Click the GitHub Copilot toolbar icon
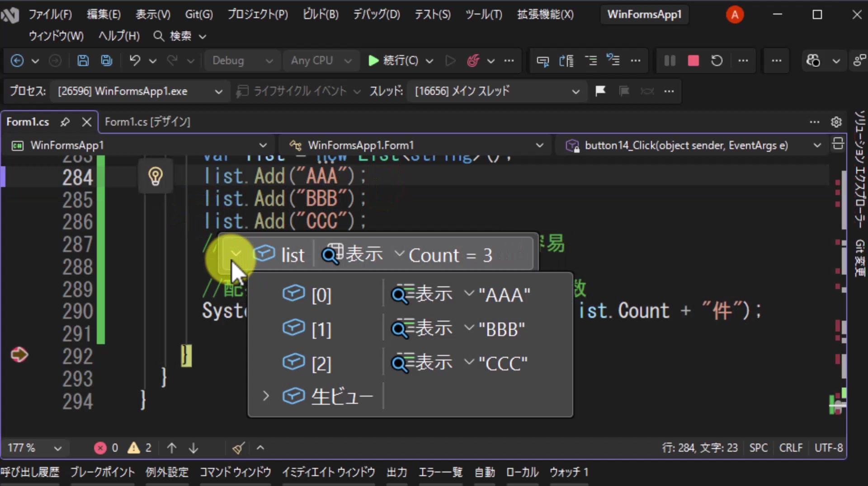Viewport: 868px width, 486px height. coord(813,61)
